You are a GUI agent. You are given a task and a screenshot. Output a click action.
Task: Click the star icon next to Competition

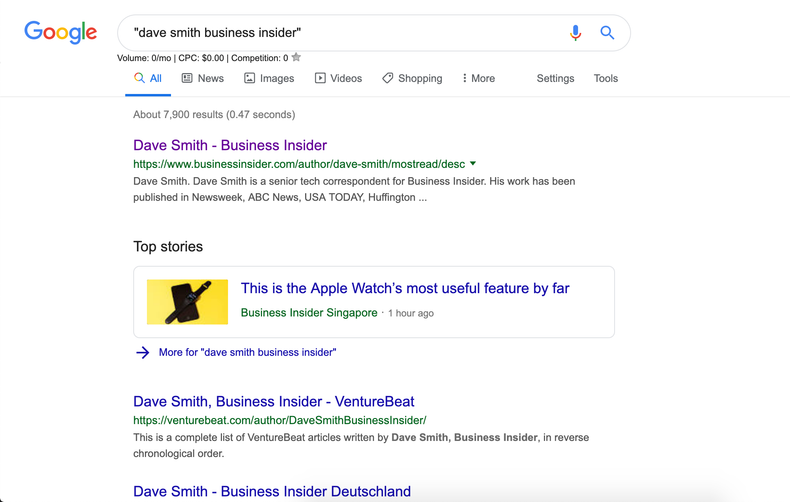click(x=296, y=58)
